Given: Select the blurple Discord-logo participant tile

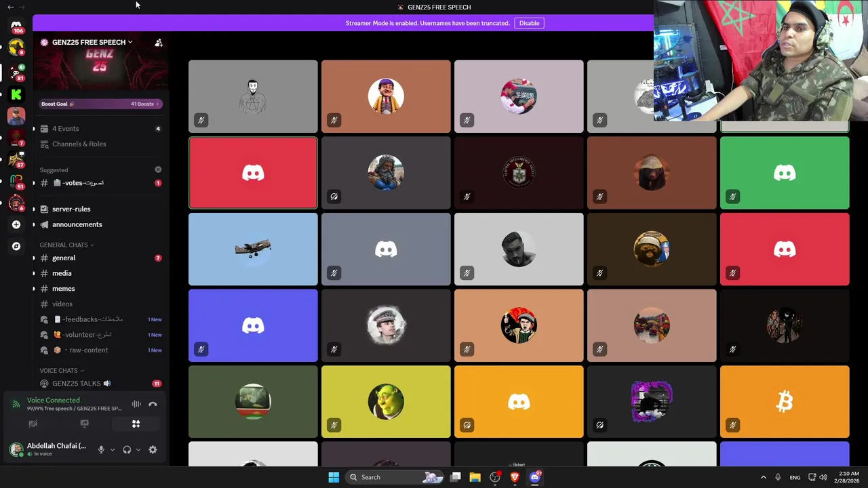Looking at the screenshot, I should click(253, 326).
